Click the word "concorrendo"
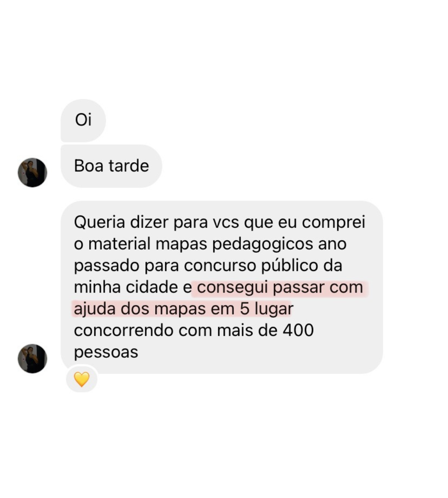 point(124,331)
